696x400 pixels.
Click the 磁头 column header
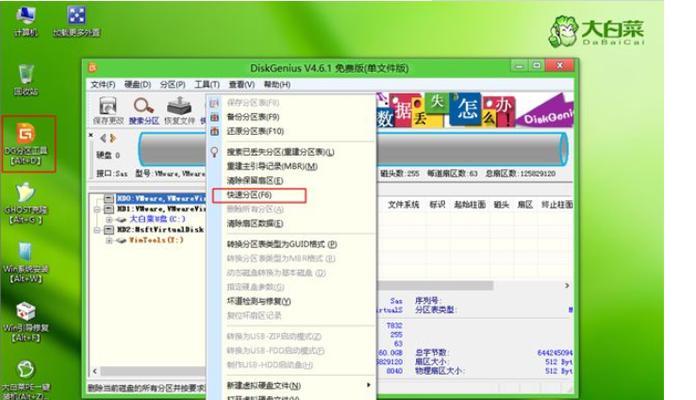click(x=501, y=205)
